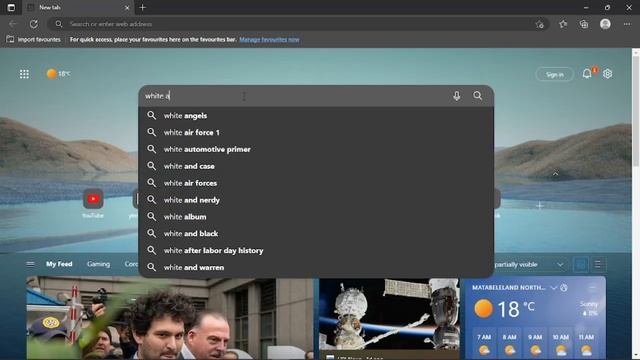Viewport: 640px width, 360px height.
Task: Open the browser profile avatar
Action: click(x=605, y=24)
